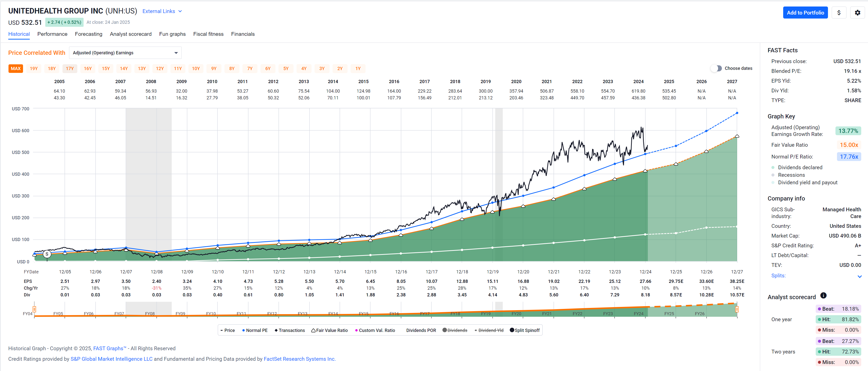Viewport: 868px width, 371px height.
Task: Toggle Split Spinoff legend item
Action: coord(525,330)
